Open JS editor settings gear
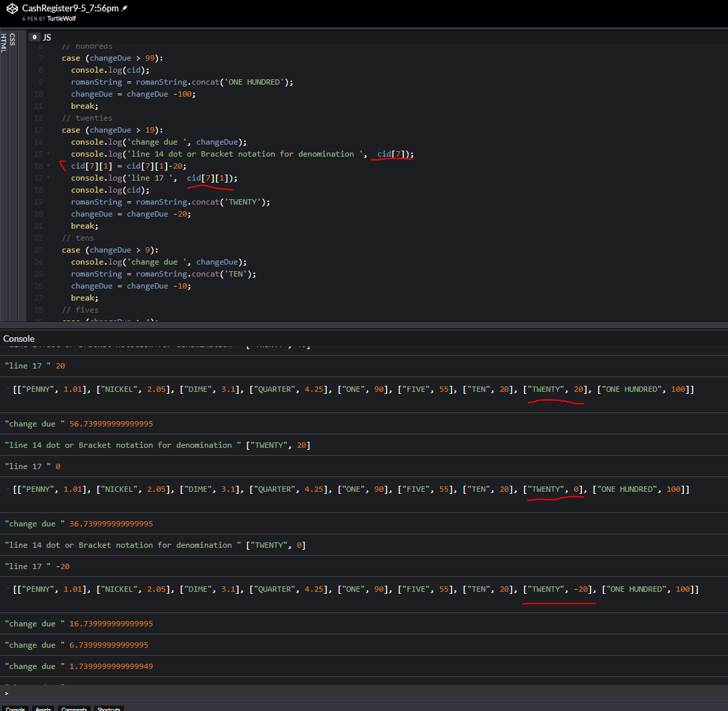Screen dimensions: 728x711 coord(35,37)
